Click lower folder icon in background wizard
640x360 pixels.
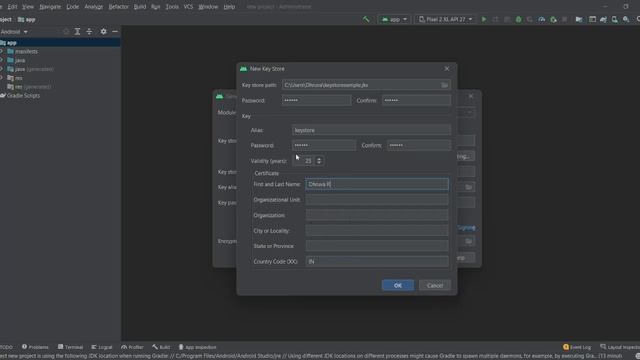point(469,241)
